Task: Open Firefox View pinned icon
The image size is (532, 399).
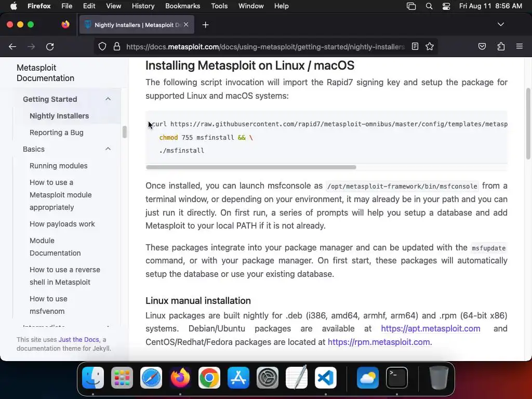Action: click(x=65, y=24)
